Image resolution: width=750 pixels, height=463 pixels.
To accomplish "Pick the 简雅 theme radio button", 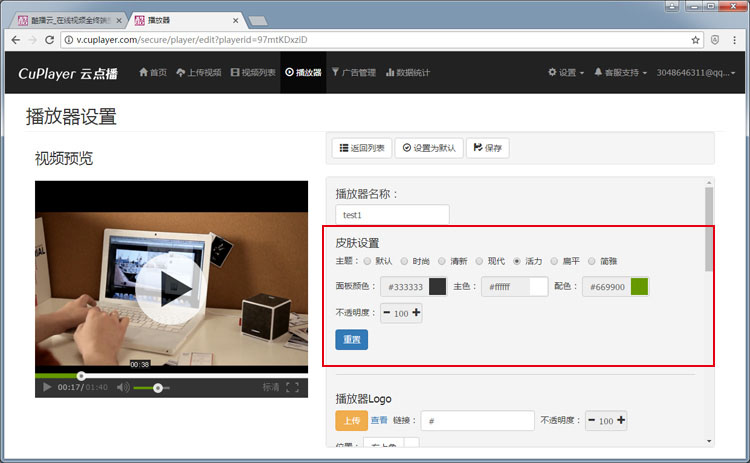I will coord(592,261).
